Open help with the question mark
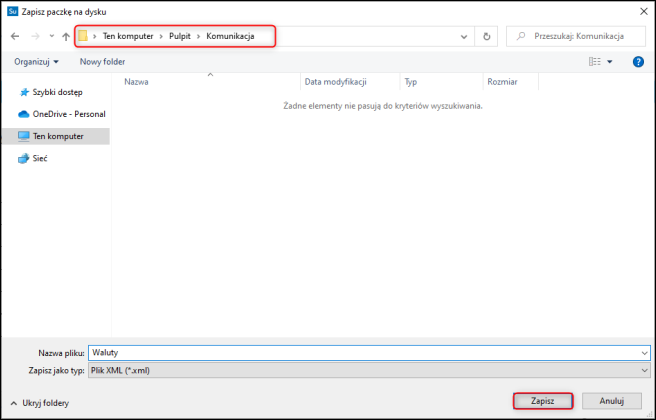 point(638,62)
